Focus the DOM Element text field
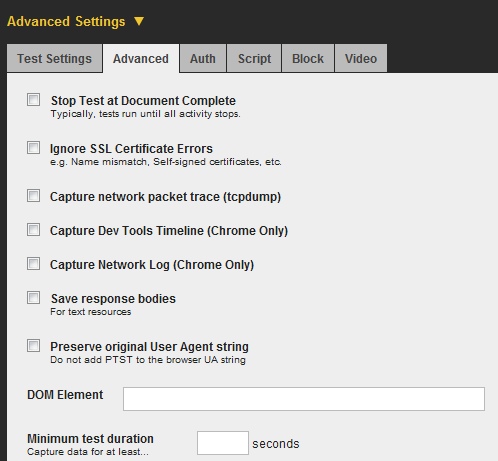 click(304, 399)
